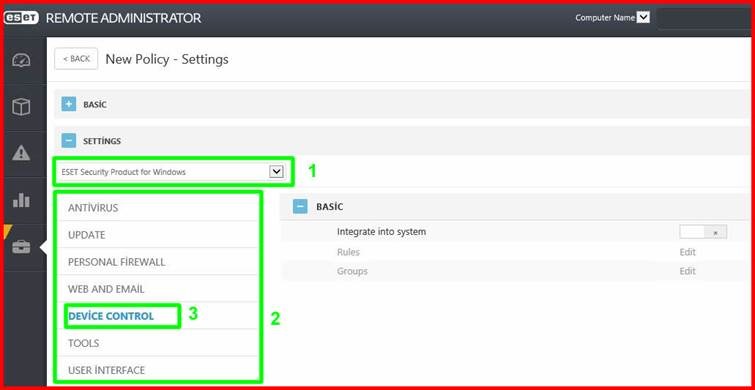The image size is (755, 390).
Task: Click the 'Rules' setting label
Action: [x=348, y=252]
